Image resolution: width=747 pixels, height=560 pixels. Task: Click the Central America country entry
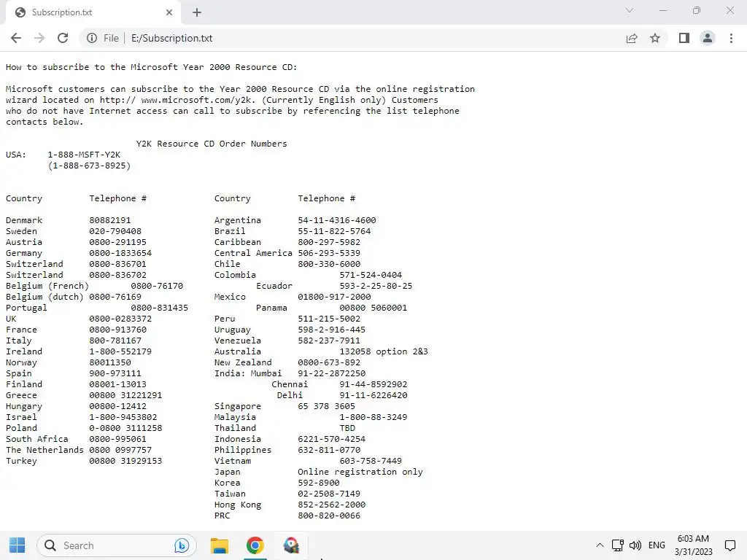(253, 253)
